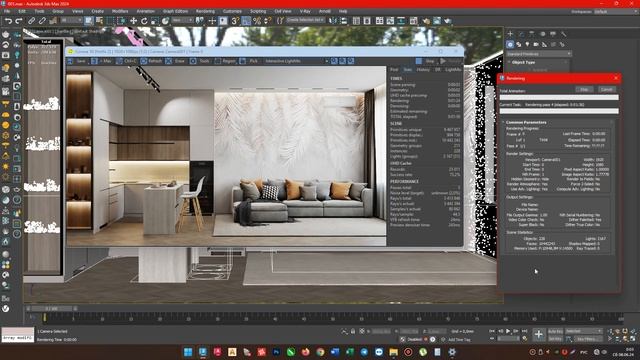Click the Redo arrow icon

19,21
